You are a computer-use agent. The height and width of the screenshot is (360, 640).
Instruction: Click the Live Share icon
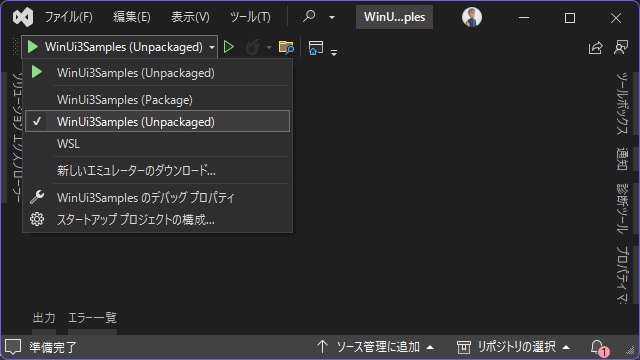point(596,47)
